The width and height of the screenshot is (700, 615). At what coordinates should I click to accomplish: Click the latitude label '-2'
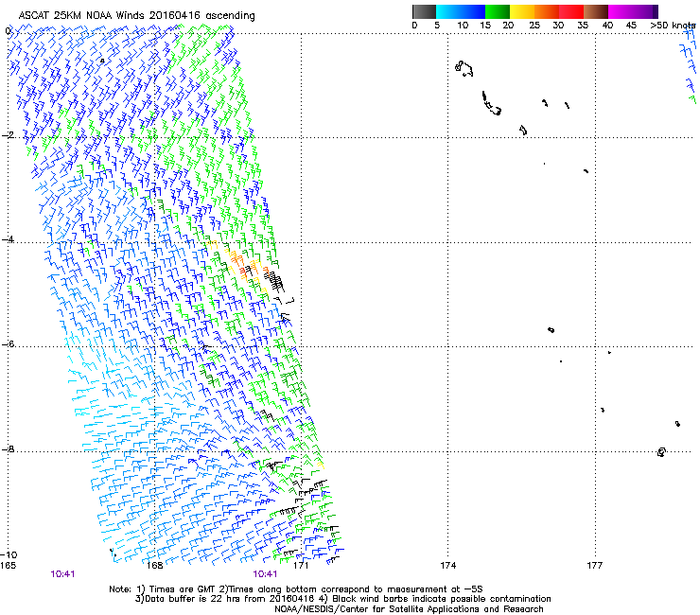(9, 135)
